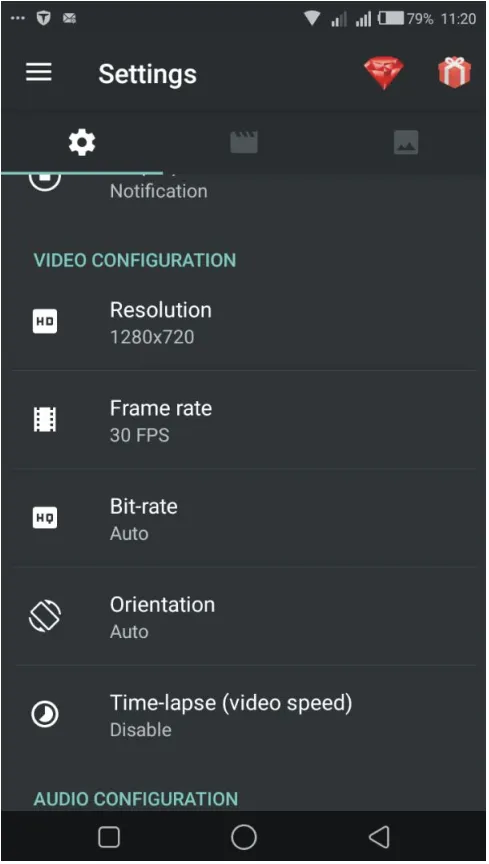489x864 pixels.
Task: Open the gift box rewards icon
Action: [x=454, y=72]
